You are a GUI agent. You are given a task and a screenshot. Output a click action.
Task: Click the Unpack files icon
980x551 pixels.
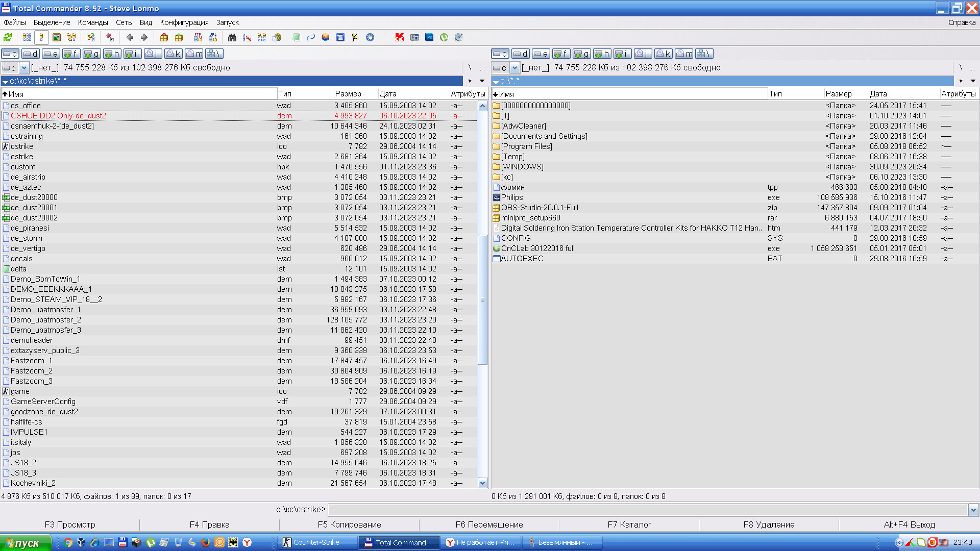coord(179,37)
